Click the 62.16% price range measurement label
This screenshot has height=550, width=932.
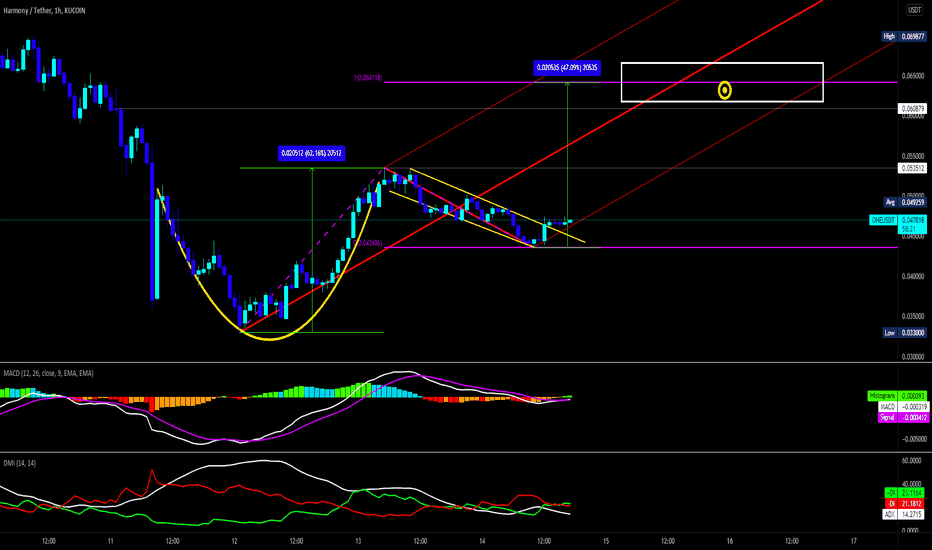311,153
